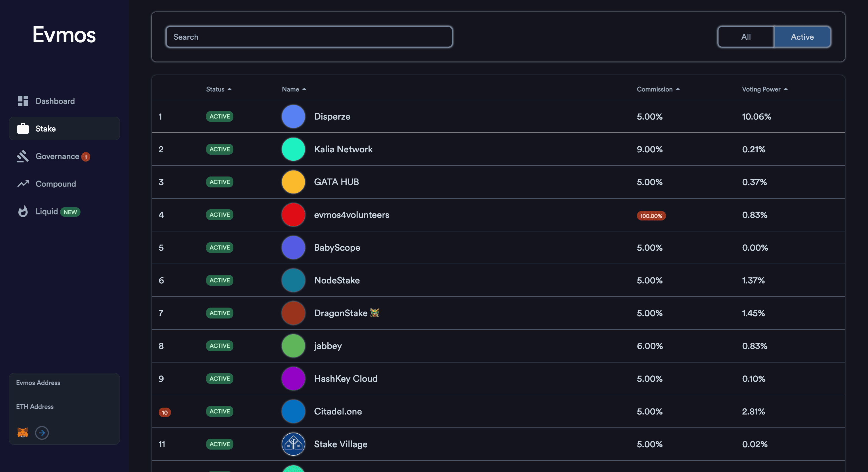This screenshot has width=868, height=472.
Task: Click the red rank 10 badge
Action: coord(164,412)
